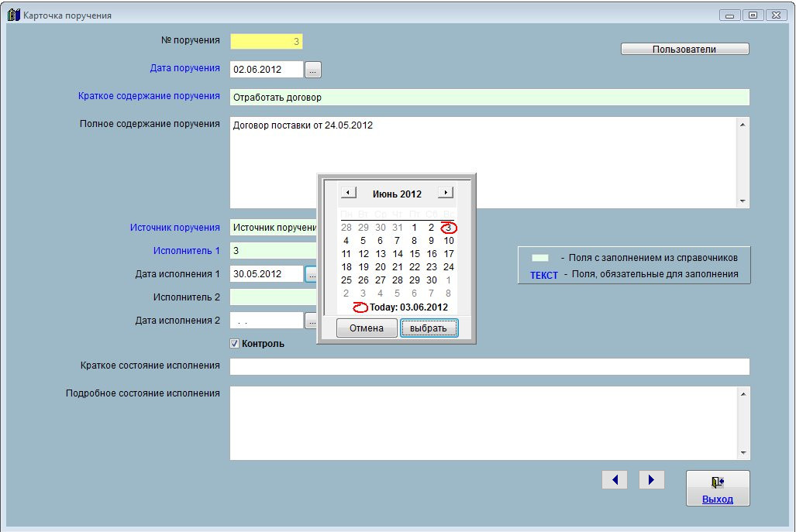
Task: Click the Исполнитель 1 field
Action: [274, 251]
